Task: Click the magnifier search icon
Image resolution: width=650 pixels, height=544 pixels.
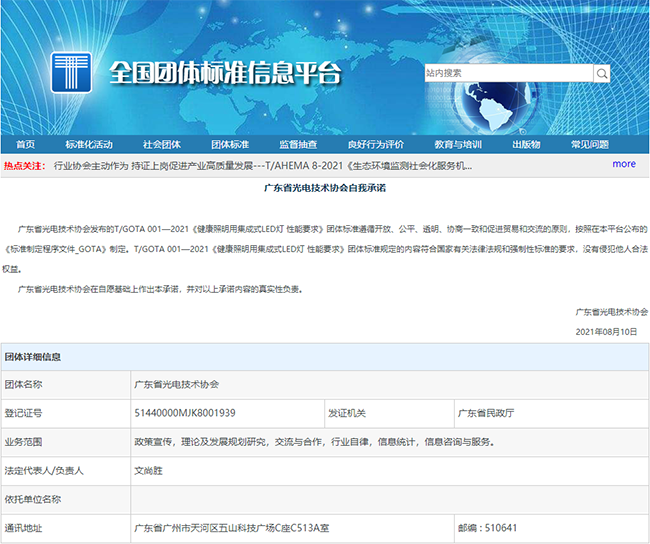Action: (601, 73)
